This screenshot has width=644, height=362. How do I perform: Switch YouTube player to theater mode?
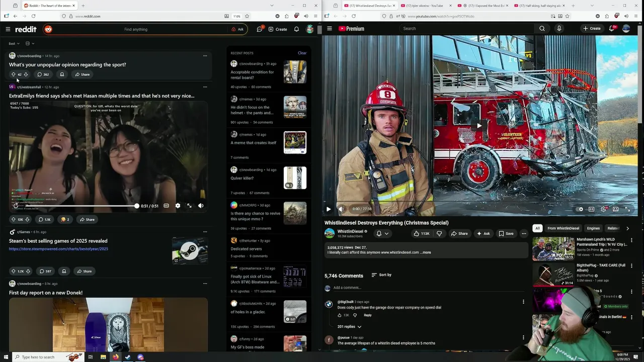(615, 209)
